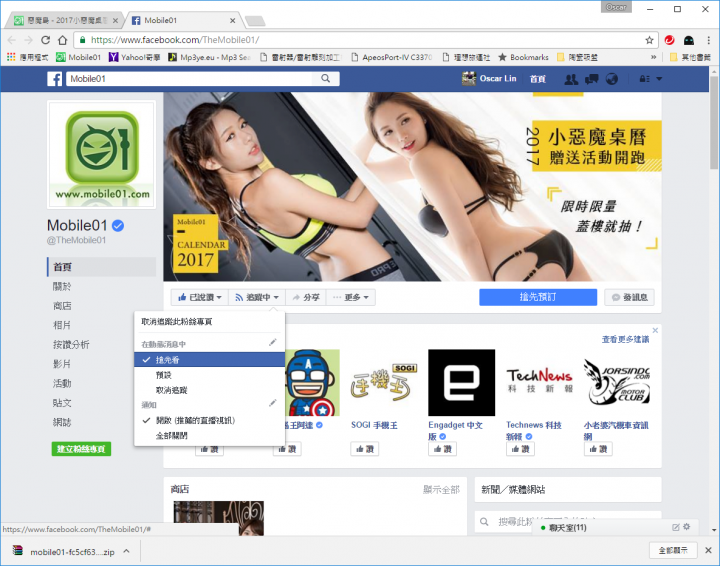Screen dimensions: 720x566
Task: Open the browser home page icon
Action: tap(62, 40)
